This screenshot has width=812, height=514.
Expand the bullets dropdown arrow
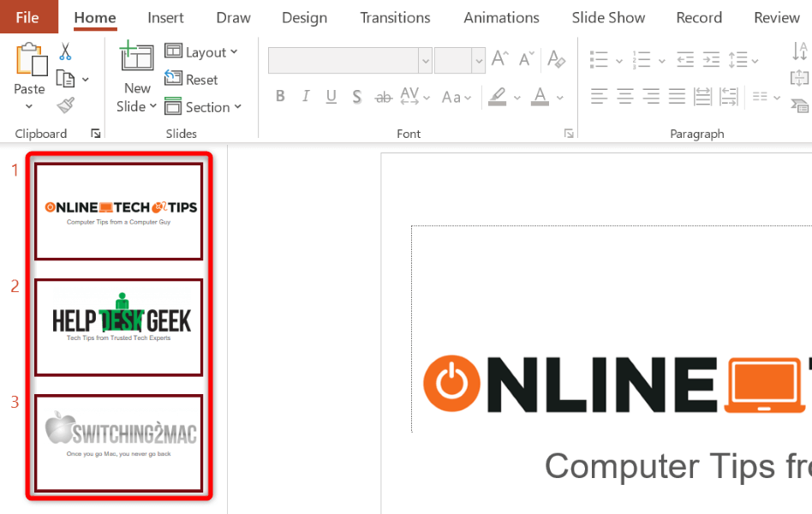coord(618,61)
